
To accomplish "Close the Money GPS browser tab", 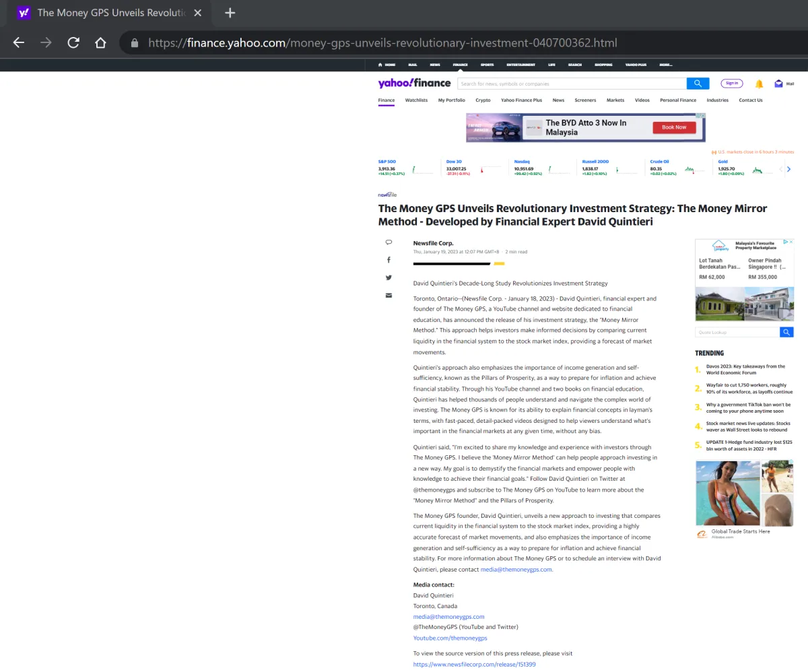I will tap(197, 13).
